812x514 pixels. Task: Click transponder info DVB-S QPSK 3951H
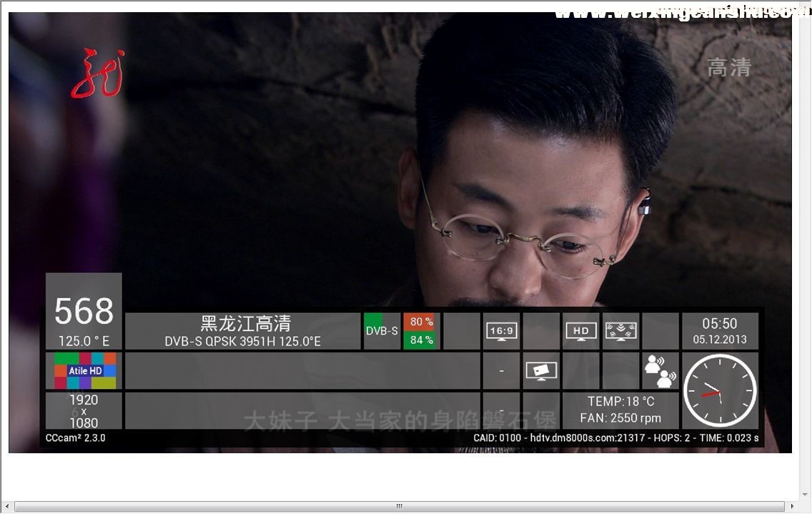242,342
